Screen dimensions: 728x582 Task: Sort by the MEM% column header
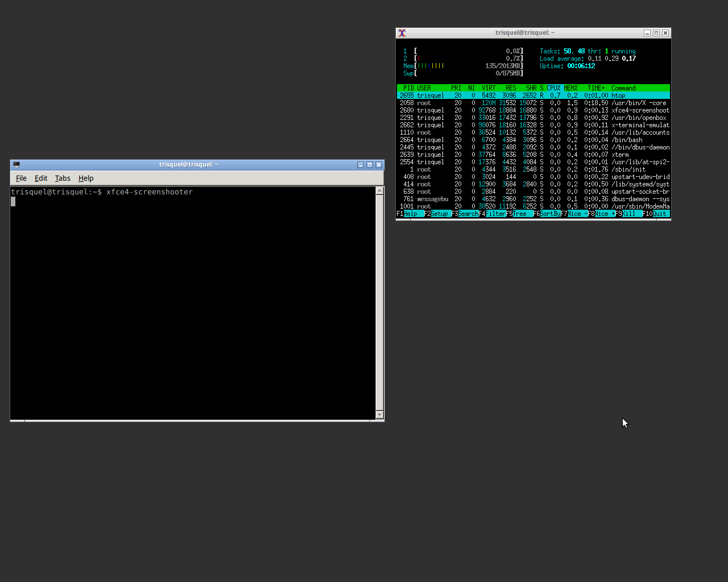[570, 88]
